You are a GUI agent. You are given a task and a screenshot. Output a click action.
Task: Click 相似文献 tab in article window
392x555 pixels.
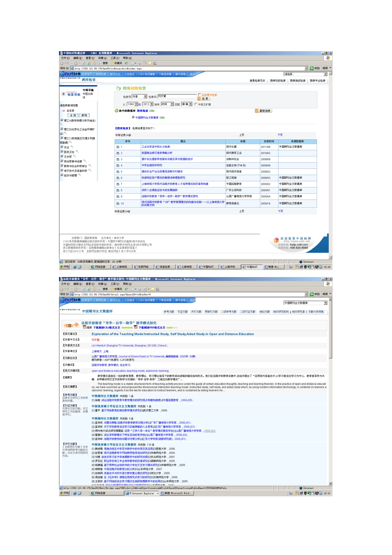tap(265, 312)
